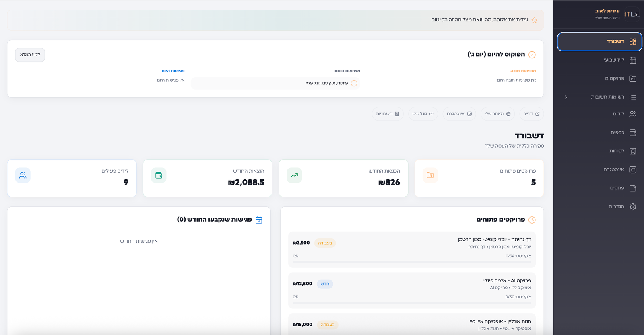644x335 pixels.
Task: Click בעבודה badge on the ₪3,500 project
Action: click(x=325, y=243)
